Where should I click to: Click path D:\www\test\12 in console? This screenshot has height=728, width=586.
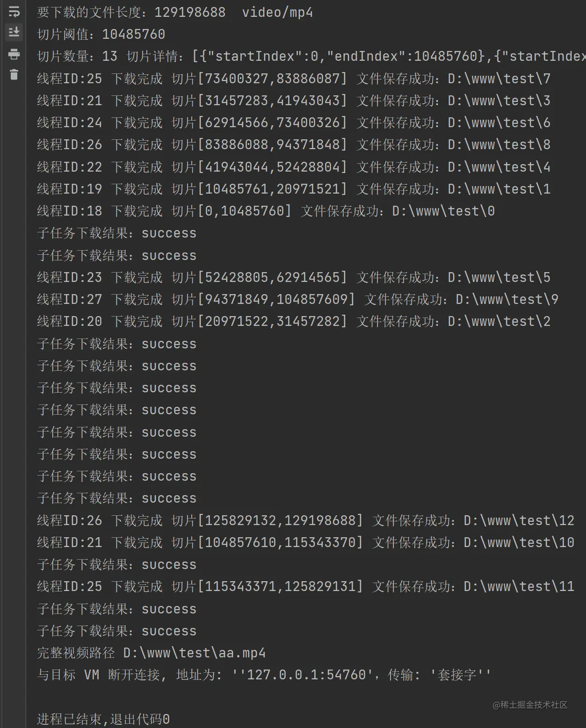tap(519, 520)
